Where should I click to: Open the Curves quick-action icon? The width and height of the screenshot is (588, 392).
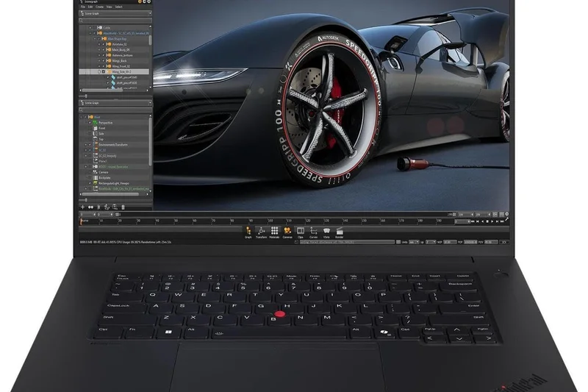click(x=314, y=231)
